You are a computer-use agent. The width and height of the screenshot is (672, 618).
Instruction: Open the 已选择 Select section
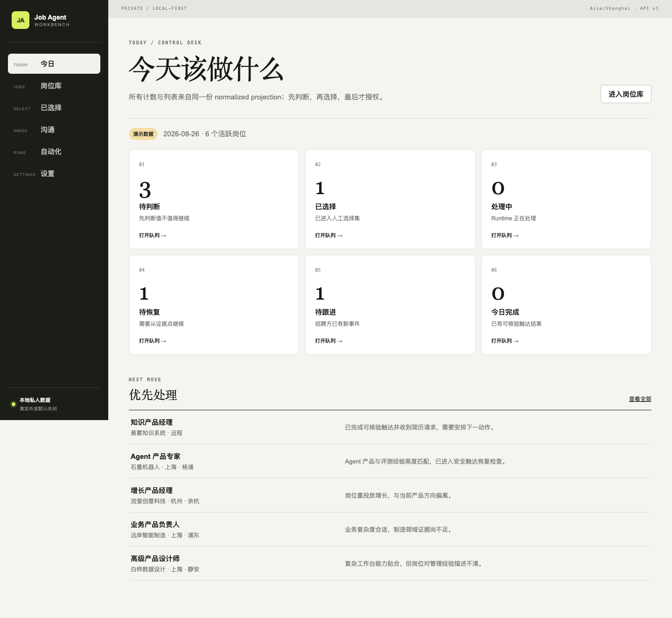tap(54, 108)
